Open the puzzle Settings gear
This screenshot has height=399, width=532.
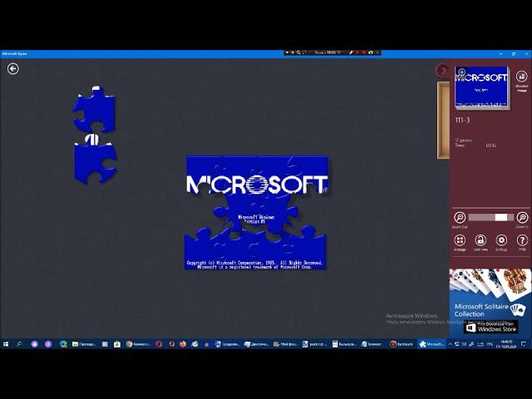pos(501,240)
